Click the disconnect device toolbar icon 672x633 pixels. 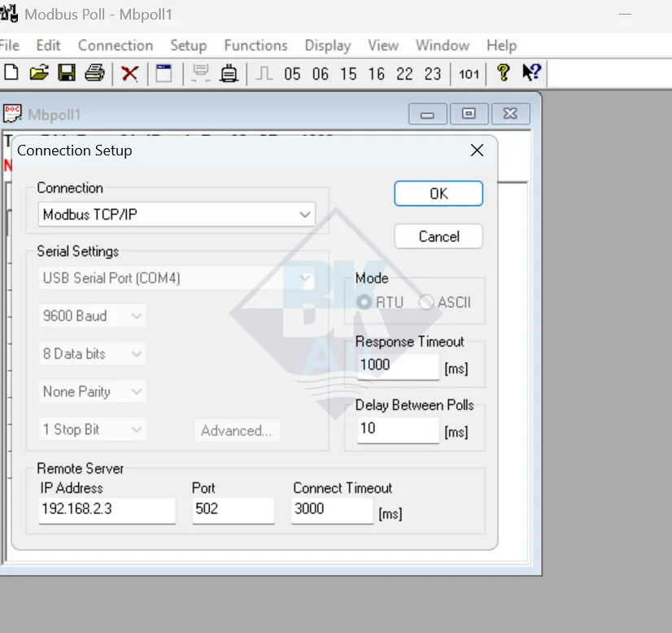[x=229, y=73]
